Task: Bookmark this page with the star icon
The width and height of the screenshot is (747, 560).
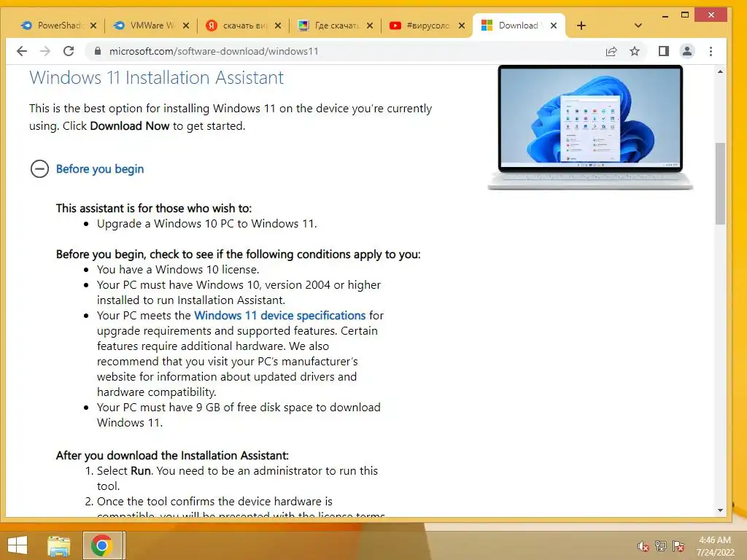Action: (x=635, y=51)
